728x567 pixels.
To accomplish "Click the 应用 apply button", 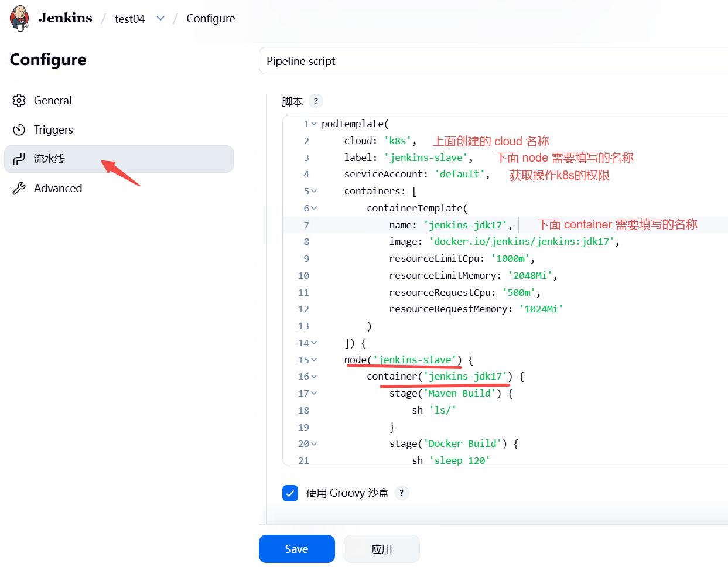I will tap(382, 549).
